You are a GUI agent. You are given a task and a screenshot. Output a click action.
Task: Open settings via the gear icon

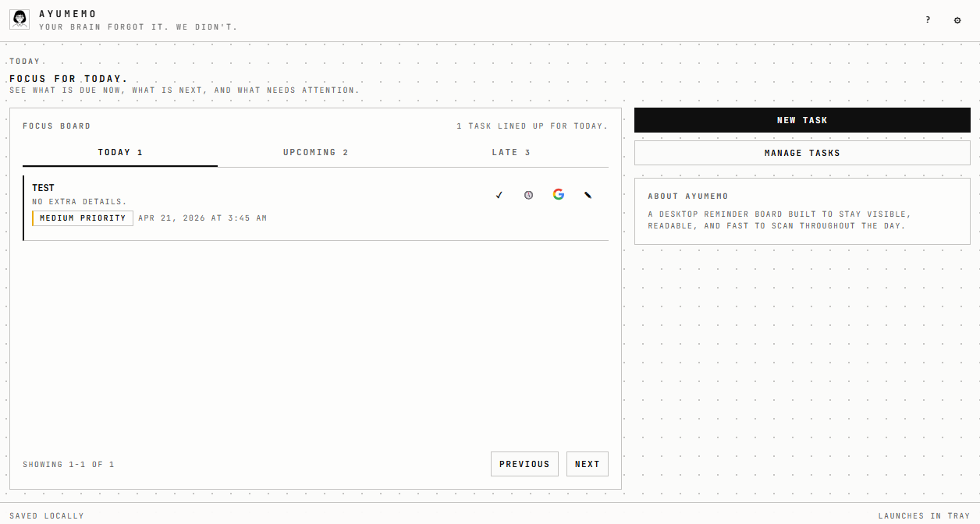tap(957, 20)
